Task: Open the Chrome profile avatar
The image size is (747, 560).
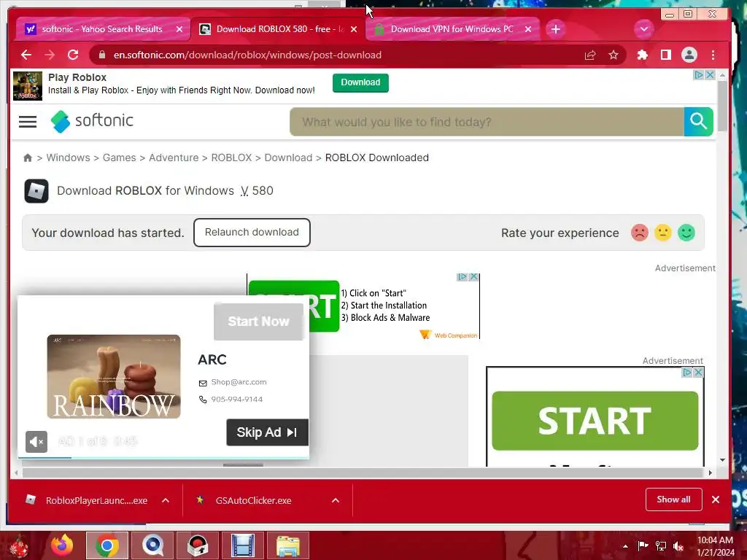Action: coord(689,55)
